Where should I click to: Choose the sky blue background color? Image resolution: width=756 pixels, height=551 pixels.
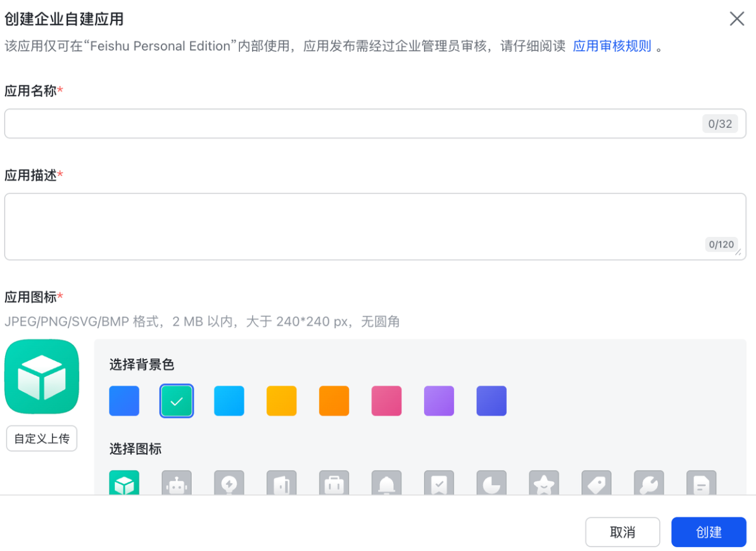[229, 401]
